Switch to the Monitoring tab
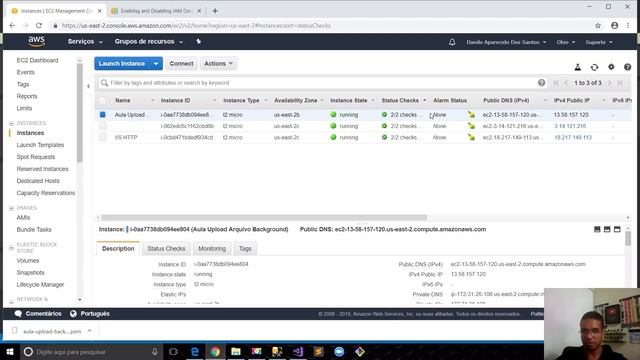This screenshot has width=640, height=360. pyautogui.click(x=212, y=249)
